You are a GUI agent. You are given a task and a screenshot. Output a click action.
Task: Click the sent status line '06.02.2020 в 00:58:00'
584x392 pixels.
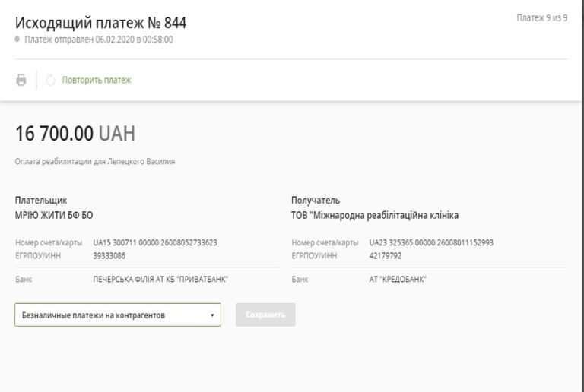99,40
